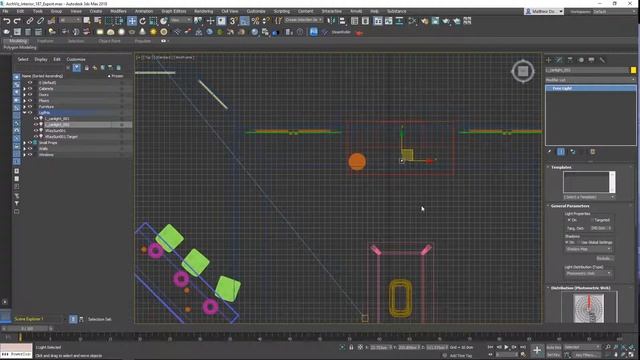Image resolution: width=640 pixels, height=360 pixels.
Task: Choose the Select and Scale tool
Action: coord(153,21)
